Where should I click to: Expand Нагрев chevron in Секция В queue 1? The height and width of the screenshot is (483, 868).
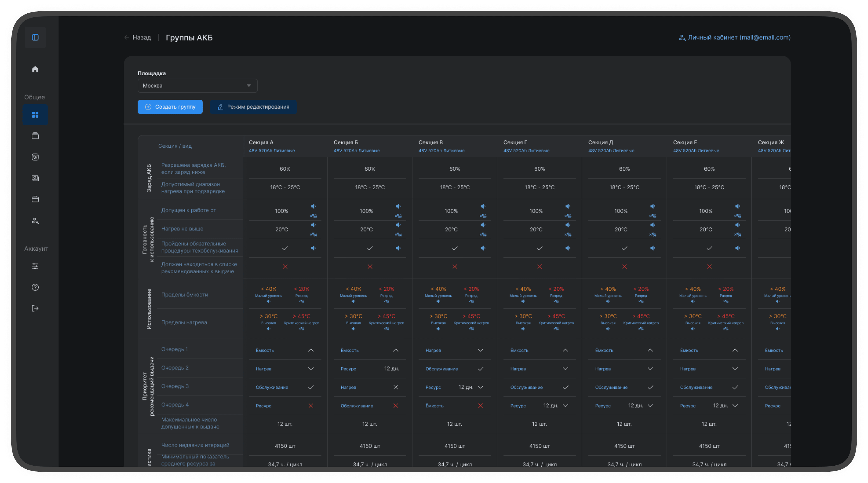tap(481, 350)
